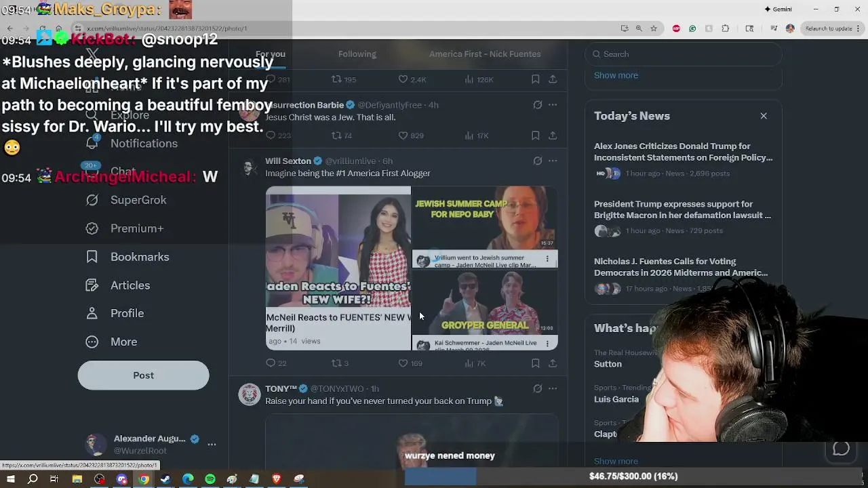Repost Insurrection Barbie's post with 74 reposts
The height and width of the screenshot is (488, 868).
tap(342, 136)
